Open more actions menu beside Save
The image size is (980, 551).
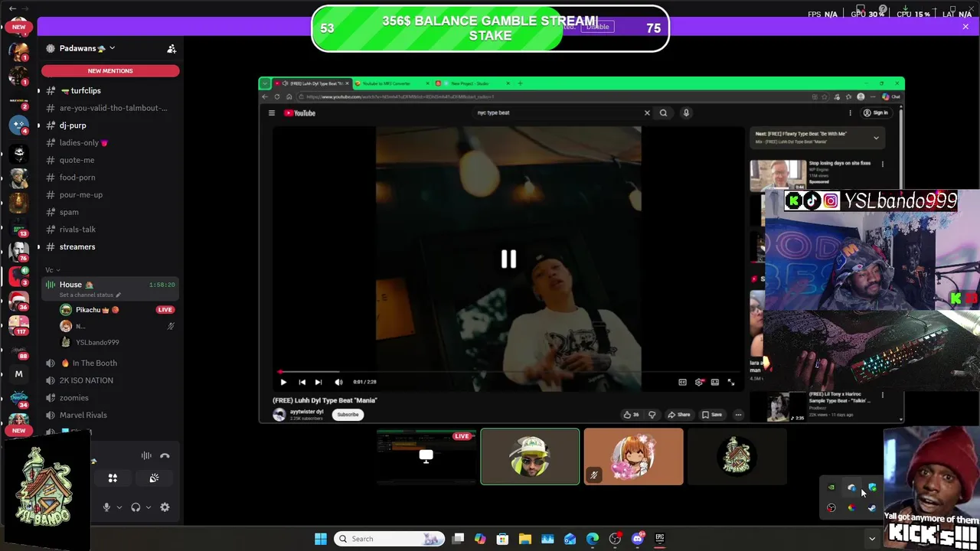coord(738,415)
